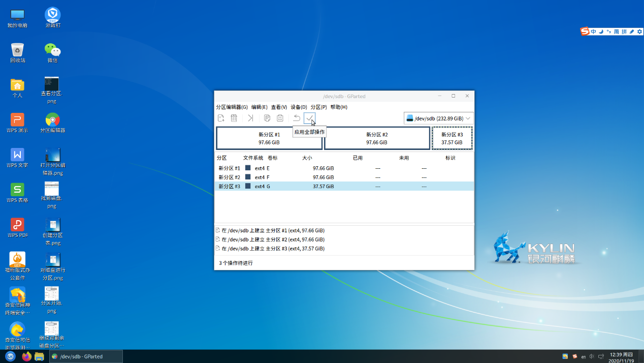Open the /dev/sdb device selector dropdown
Screen dimensions: 644x363
click(439, 118)
